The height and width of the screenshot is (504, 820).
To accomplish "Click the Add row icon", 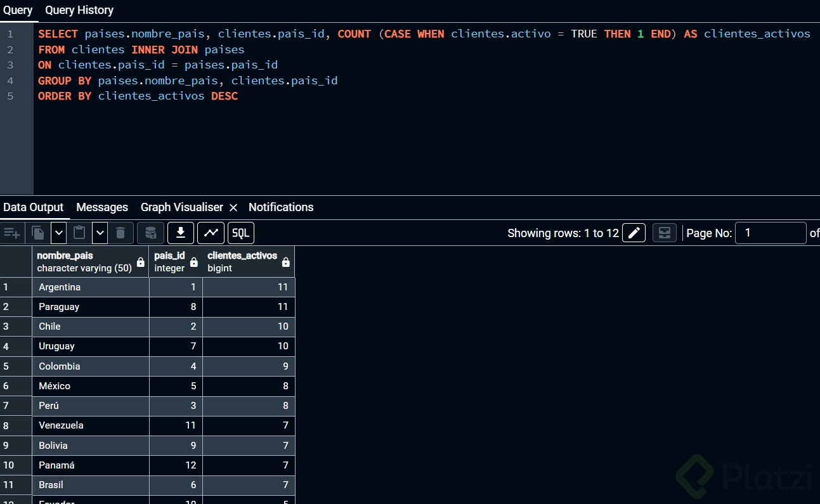I will [12, 233].
